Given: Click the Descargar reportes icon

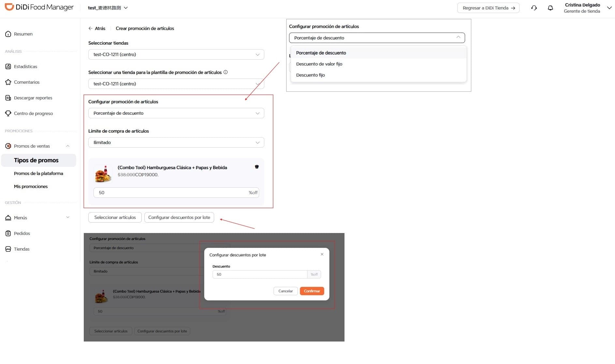Looking at the screenshot, I should pos(8,98).
